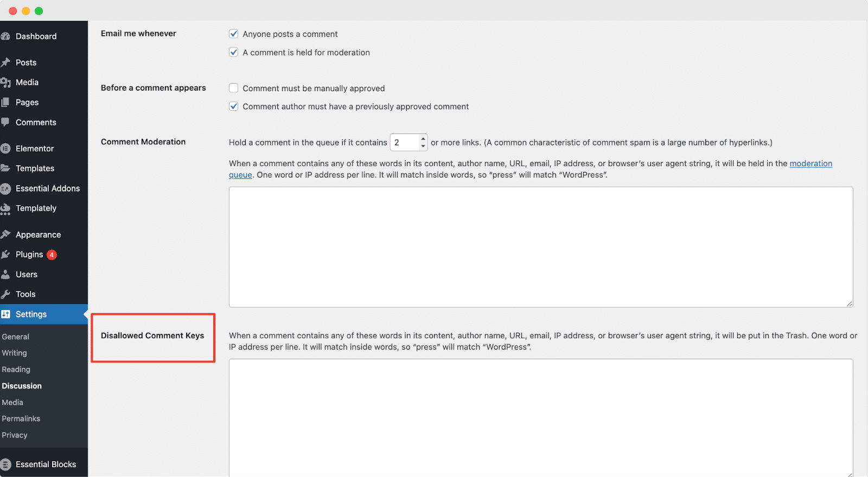Viewport: 868px width, 477px height.
Task: Open Media via its sidebar icon
Action: point(5,82)
